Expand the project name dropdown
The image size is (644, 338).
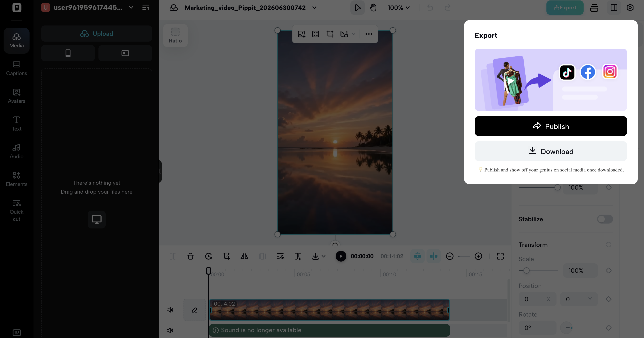click(314, 8)
